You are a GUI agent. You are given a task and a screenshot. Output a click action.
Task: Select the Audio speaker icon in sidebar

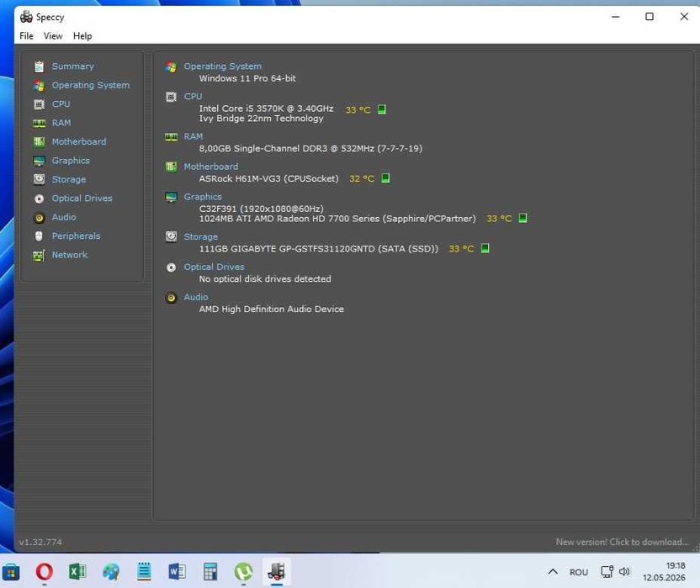[x=39, y=217]
